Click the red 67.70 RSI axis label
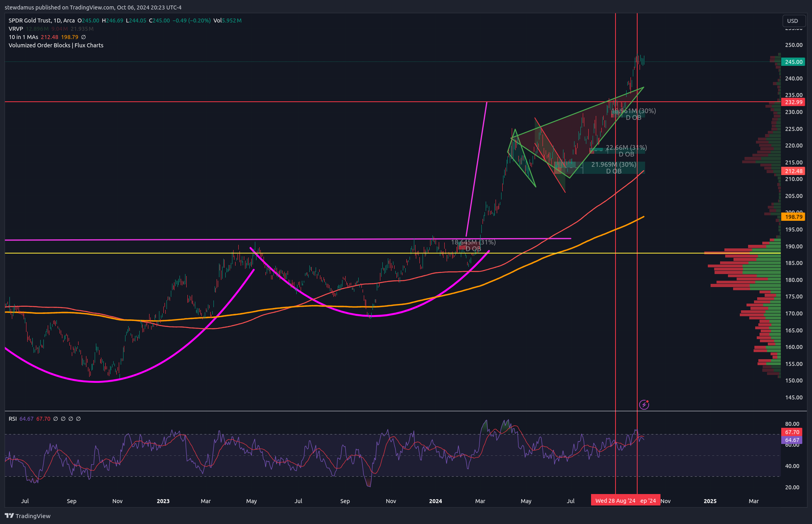812x524 pixels. 792,432
